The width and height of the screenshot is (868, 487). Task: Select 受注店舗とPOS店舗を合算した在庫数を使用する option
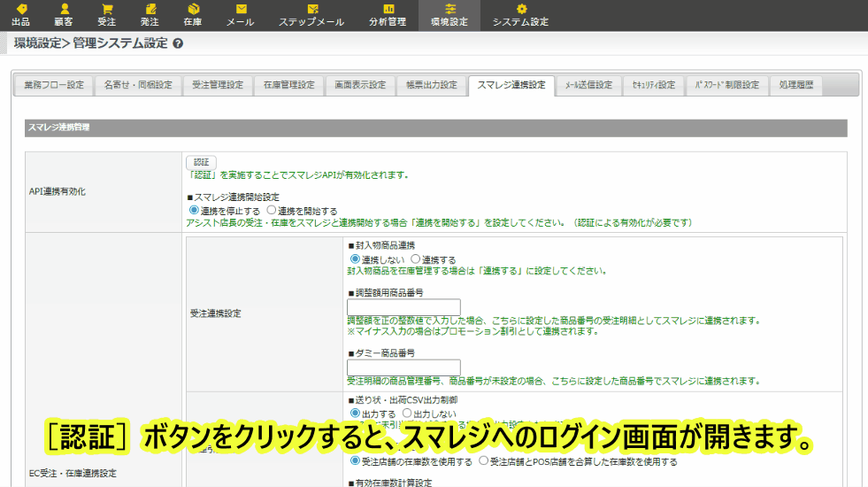[483, 461]
